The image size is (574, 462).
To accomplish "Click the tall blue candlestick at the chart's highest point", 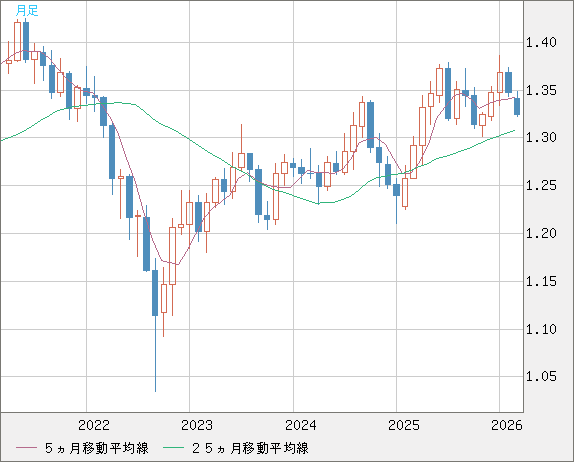I will (26, 41).
